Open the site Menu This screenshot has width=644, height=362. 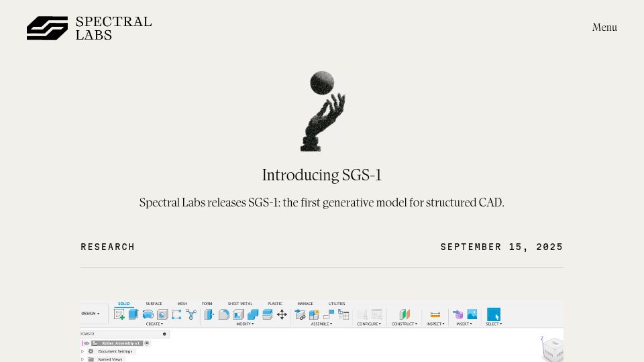click(604, 27)
